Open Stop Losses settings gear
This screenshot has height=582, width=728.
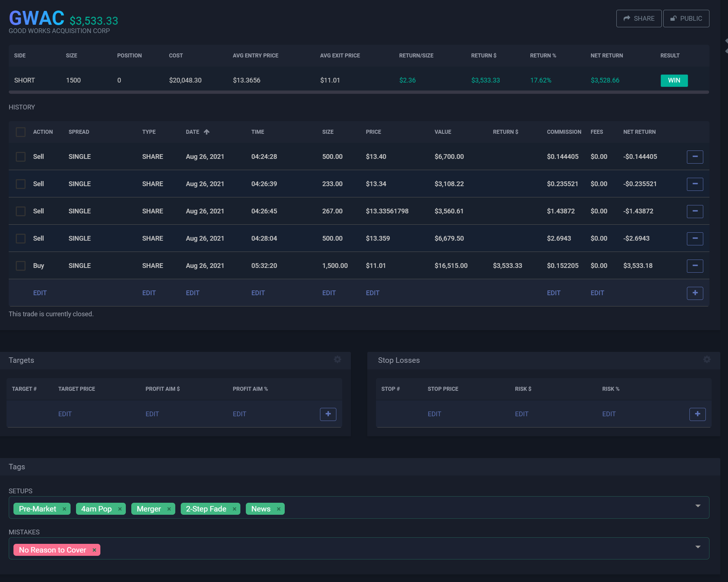(x=707, y=360)
